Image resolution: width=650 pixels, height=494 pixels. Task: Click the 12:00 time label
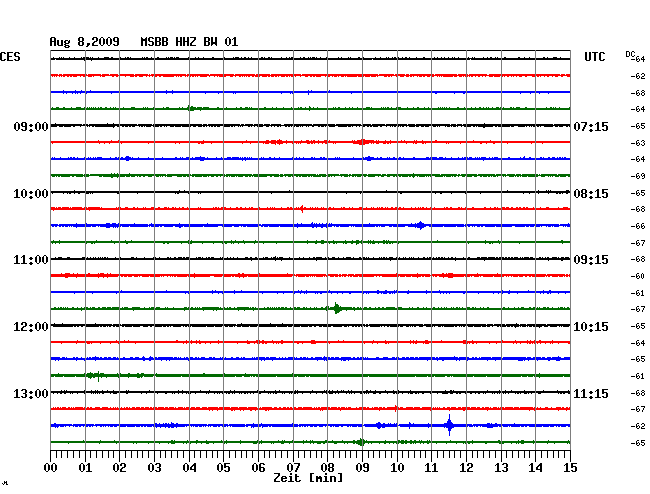(x=31, y=327)
